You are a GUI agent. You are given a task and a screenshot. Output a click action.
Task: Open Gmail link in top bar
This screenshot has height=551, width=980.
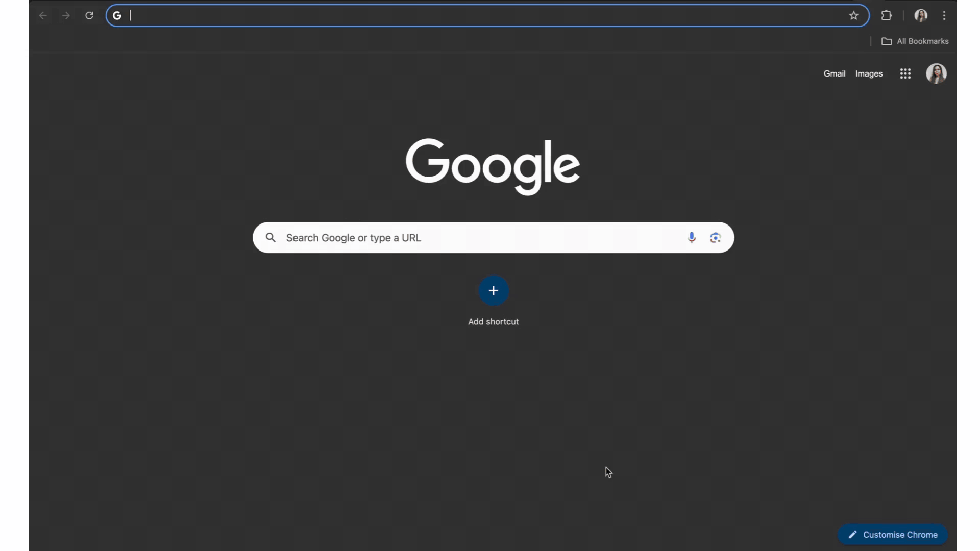point(835,73)
